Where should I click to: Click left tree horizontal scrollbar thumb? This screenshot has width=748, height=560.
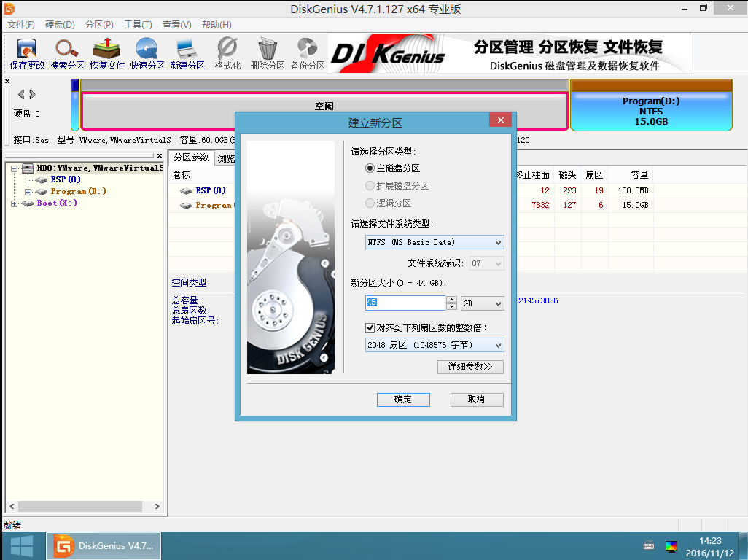tap(79, 506)
